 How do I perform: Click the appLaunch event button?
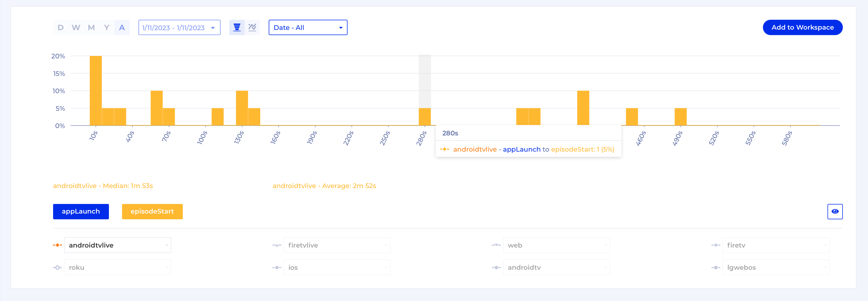click(x=81, y=212)
